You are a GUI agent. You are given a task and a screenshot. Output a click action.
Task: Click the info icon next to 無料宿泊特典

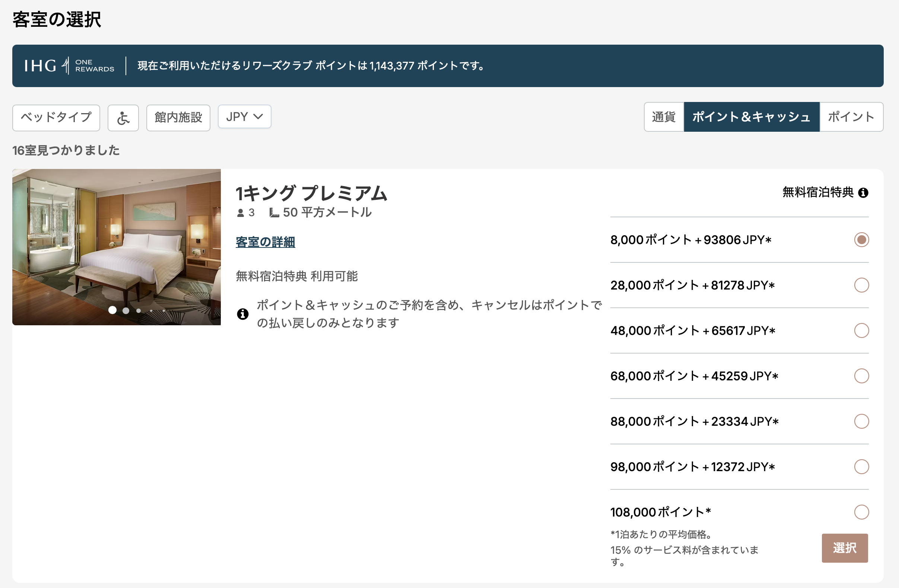pyautogui.click(x=863, y=193)
